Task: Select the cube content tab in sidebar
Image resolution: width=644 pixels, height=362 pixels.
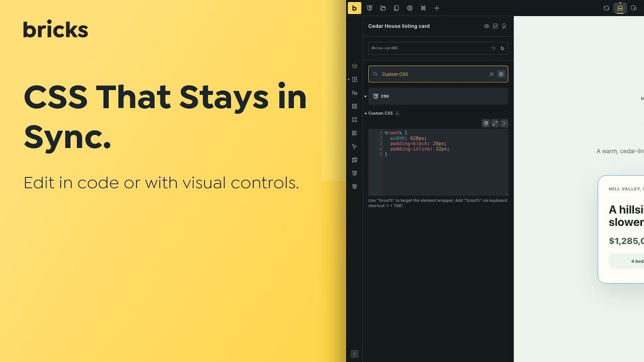Action: coord(355,66)
